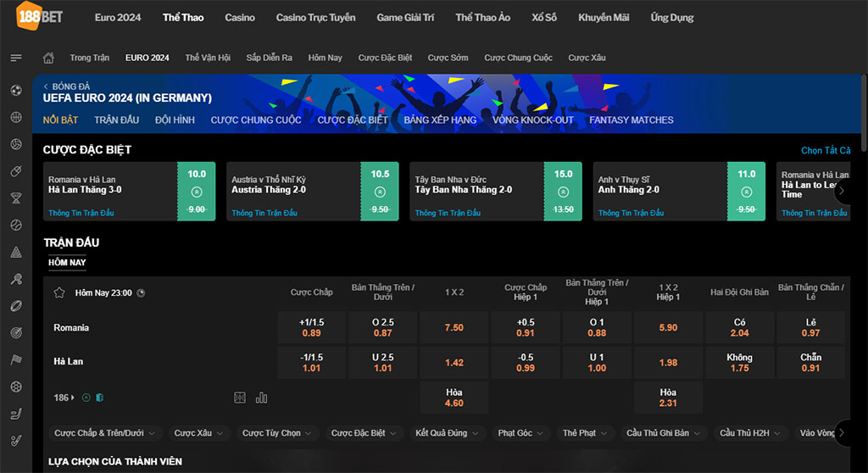
Task: Select the ice hockey stick icon
Action: [x=16, y=414]
